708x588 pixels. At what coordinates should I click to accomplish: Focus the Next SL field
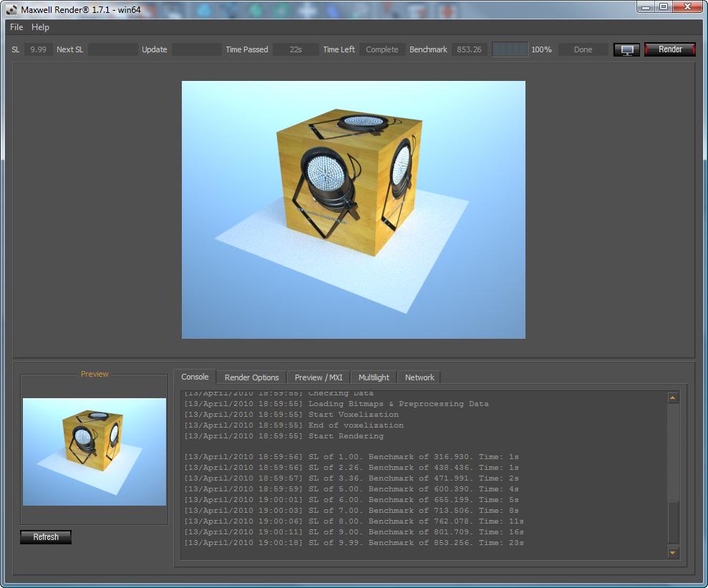(x=112, y=49)
